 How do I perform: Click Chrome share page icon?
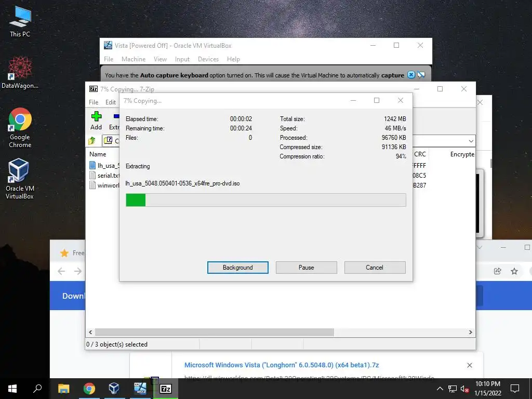click(x=497, y=271)
